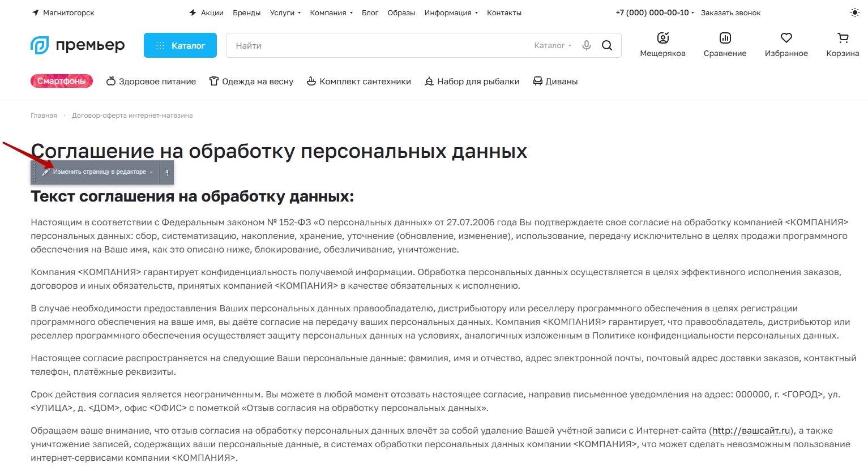Click the magnifier search icon
Image resolution: width=868 pixels, height=471 pixels.
[607, 45]
